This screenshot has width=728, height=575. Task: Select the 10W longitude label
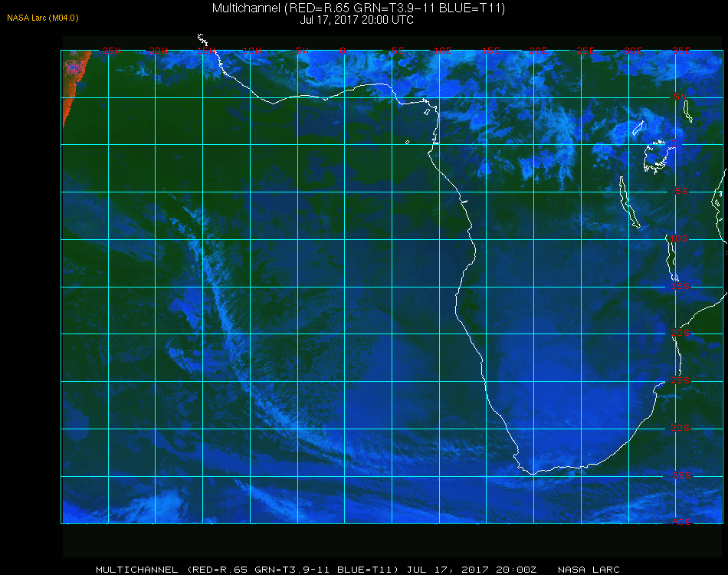[252, 51]
